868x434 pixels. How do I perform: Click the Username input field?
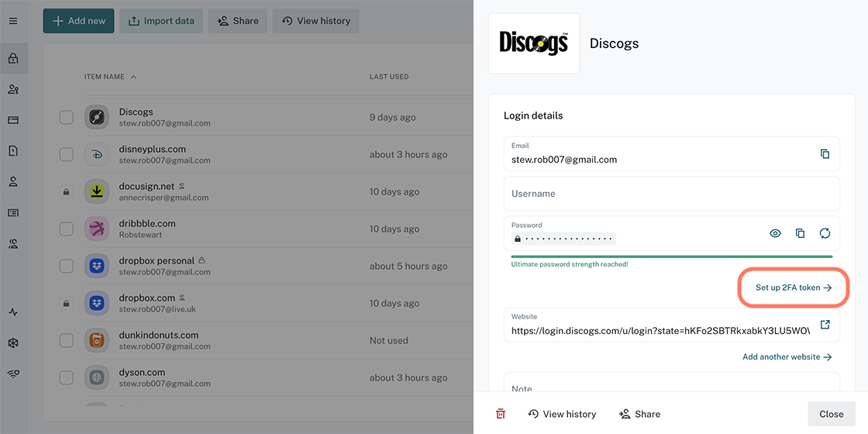[671, 194]
